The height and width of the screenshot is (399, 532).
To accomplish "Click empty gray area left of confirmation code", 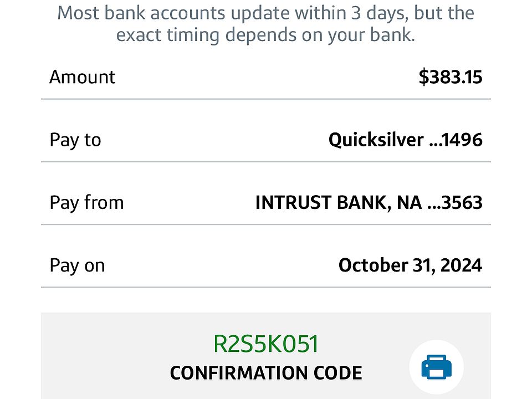I will coord(111,355).
